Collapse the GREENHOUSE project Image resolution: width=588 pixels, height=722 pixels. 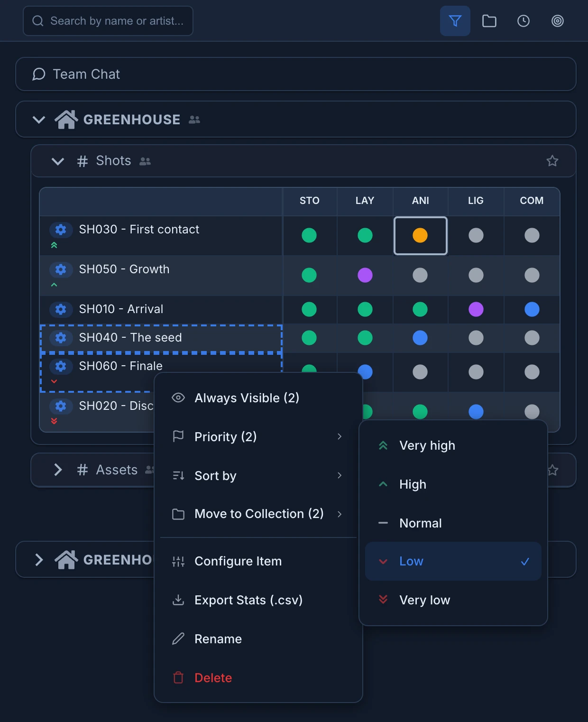(x=39, y=120)
